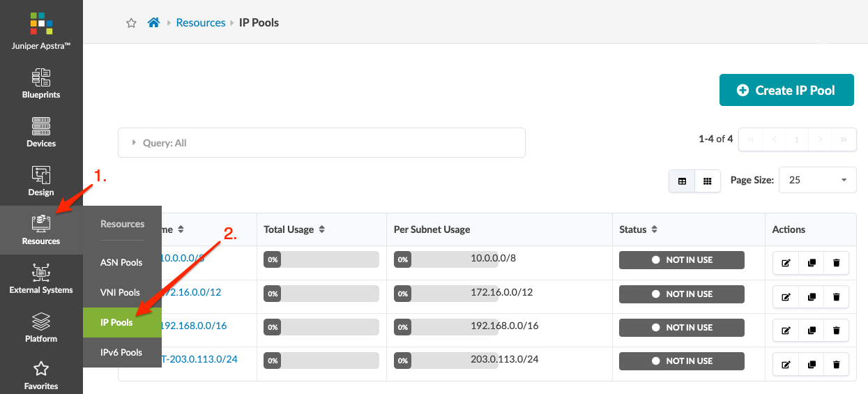The image size is (868, 394).
Task: Edit the 172.16.0.0/12 pool
Action: [x=786, y=297]
